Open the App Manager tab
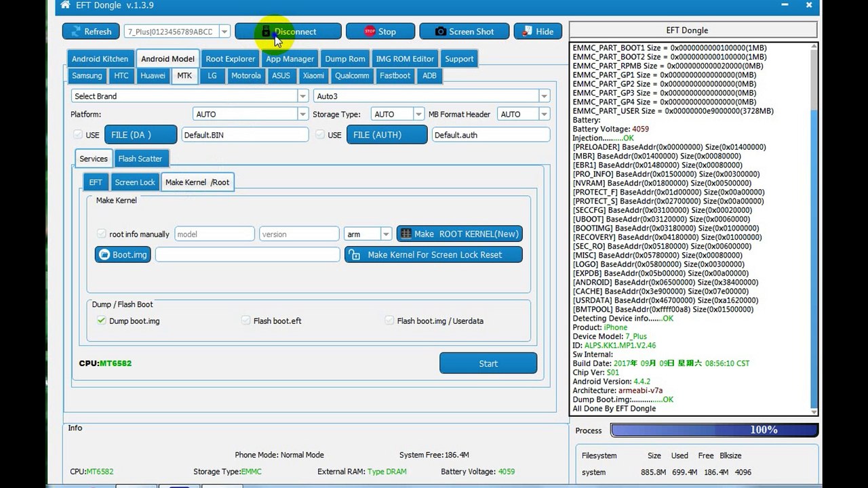Viewport: 868px width, 488px height. [x=290, y=59]
